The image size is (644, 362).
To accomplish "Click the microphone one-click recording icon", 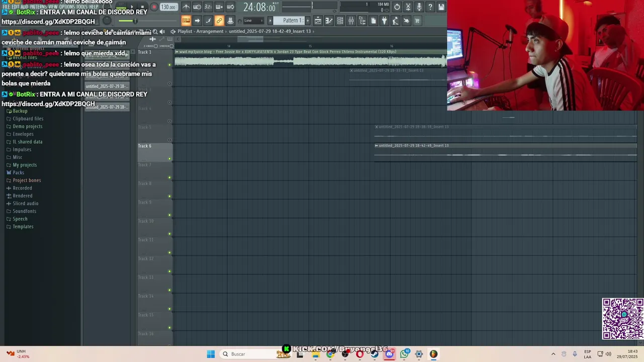I will click(x=419, y=7).
